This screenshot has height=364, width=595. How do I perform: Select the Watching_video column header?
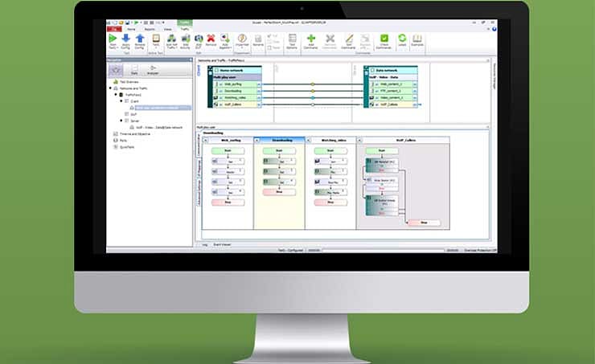pos(330,140)
